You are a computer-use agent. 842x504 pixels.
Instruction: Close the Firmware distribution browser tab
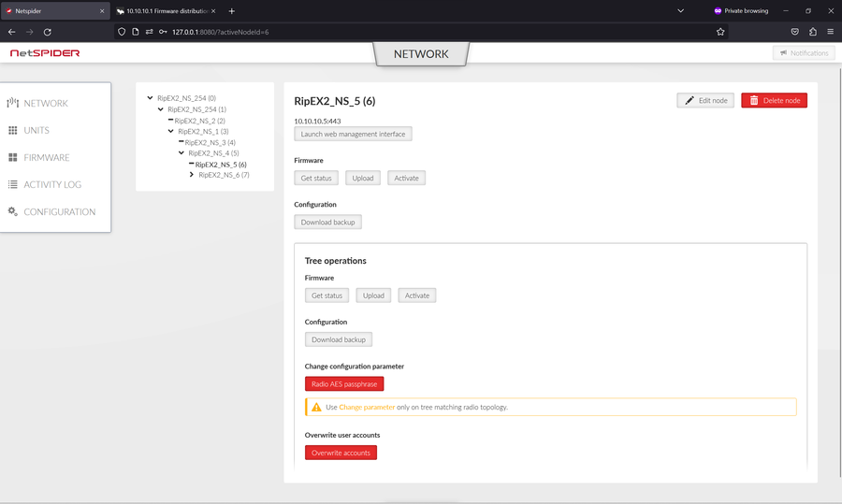click(213, 10)
